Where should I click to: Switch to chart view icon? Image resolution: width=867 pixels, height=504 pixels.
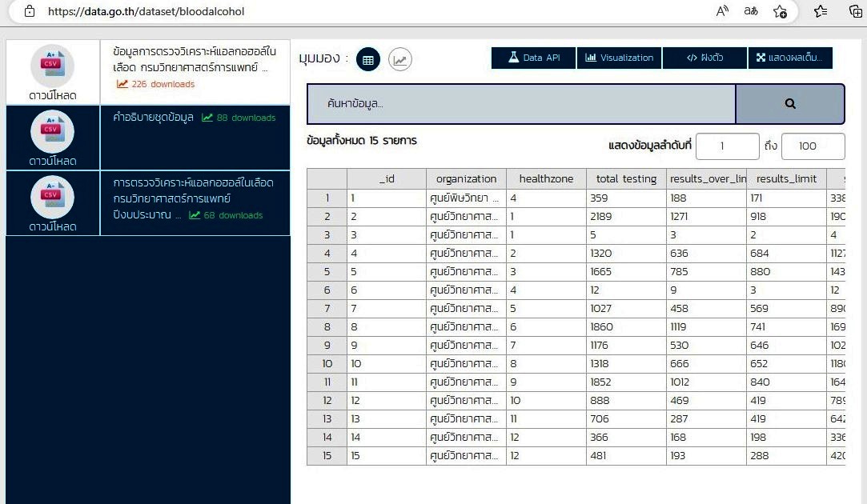(x=399, y=59)
